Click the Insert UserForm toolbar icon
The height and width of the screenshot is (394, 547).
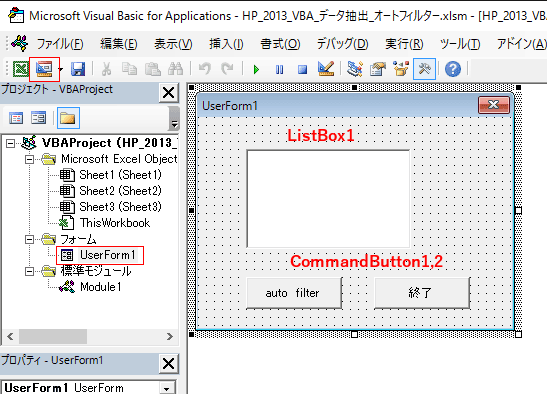point(44,69)
